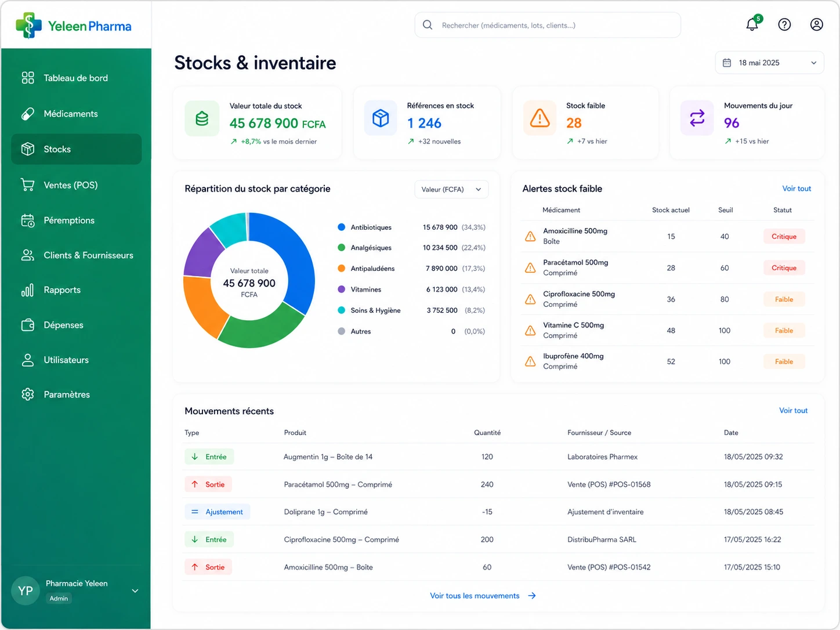Click the search magnifier icon

coord(428,25)
